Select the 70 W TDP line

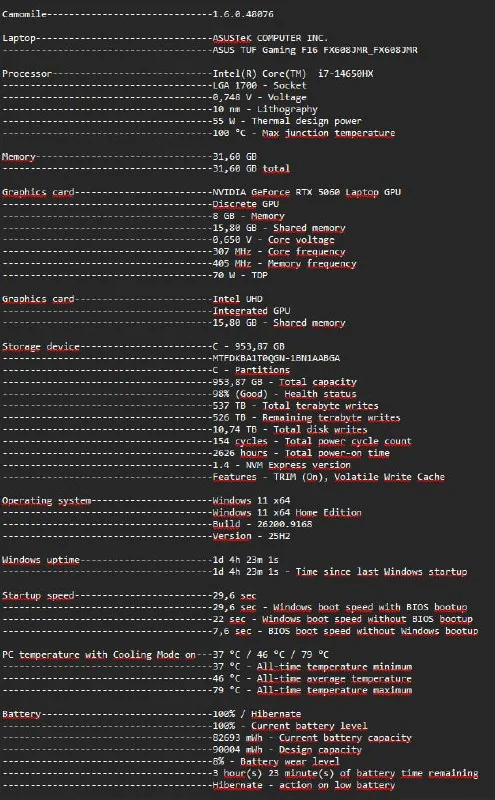(240, 275)
